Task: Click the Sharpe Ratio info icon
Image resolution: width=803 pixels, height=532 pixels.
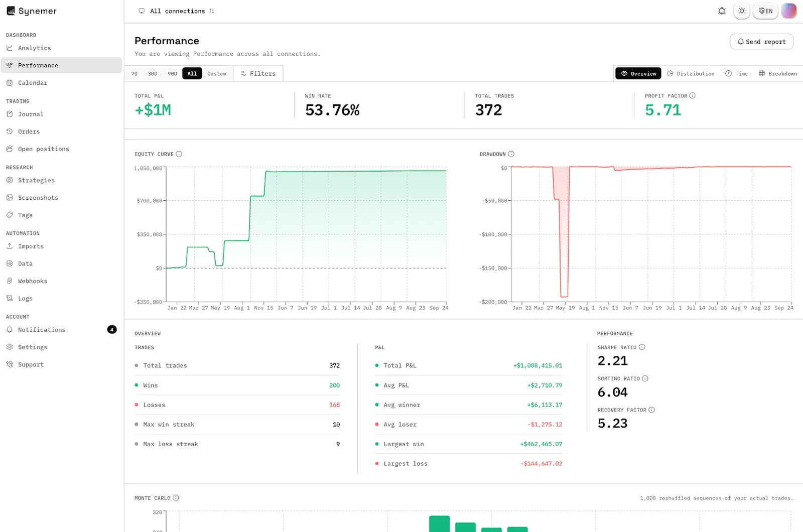Action: (x=642, y=347)
